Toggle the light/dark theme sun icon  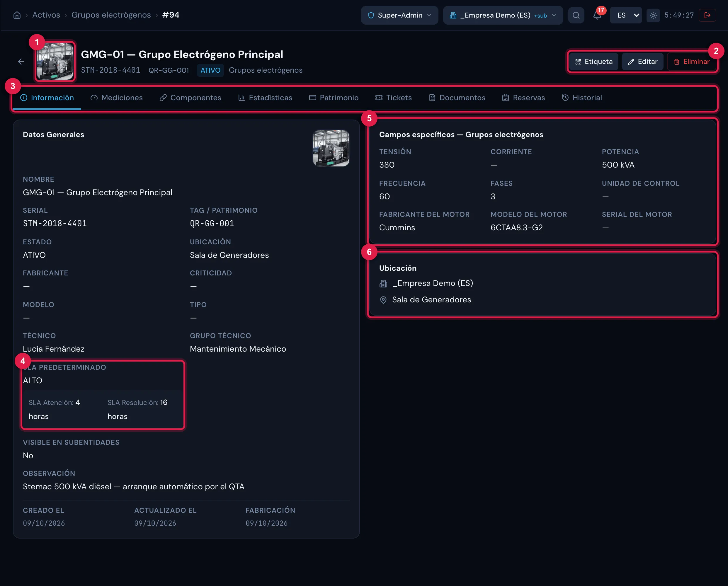coord(653,15)
